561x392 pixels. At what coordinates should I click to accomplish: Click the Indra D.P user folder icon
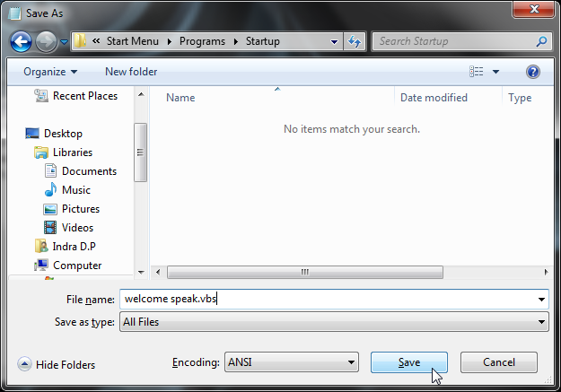click(x=41, y=246)
